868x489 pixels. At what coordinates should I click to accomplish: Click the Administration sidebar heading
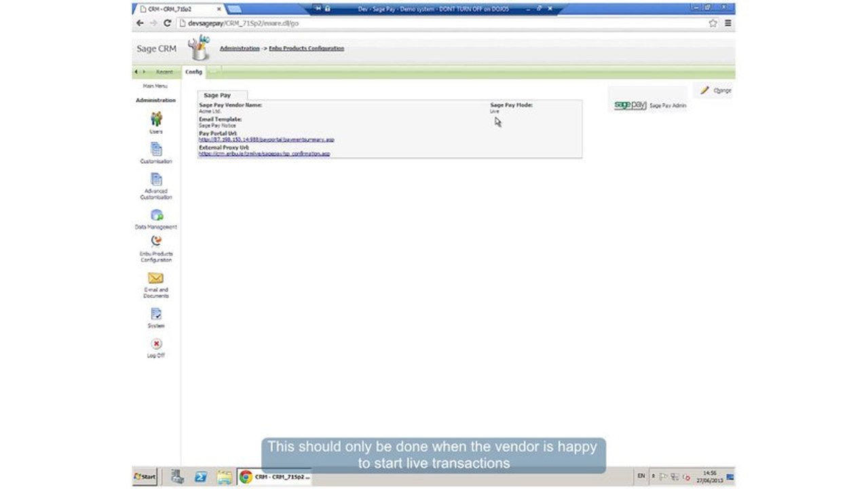155,101
